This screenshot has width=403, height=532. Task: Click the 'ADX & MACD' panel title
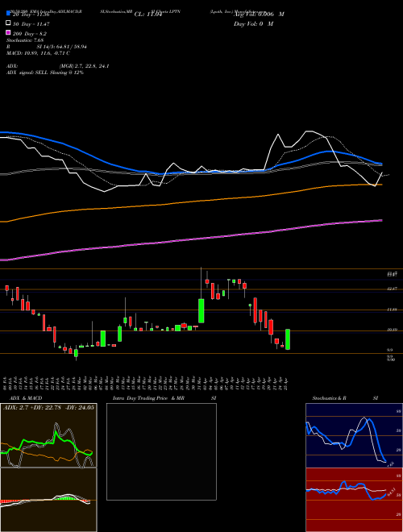(26, 398)
